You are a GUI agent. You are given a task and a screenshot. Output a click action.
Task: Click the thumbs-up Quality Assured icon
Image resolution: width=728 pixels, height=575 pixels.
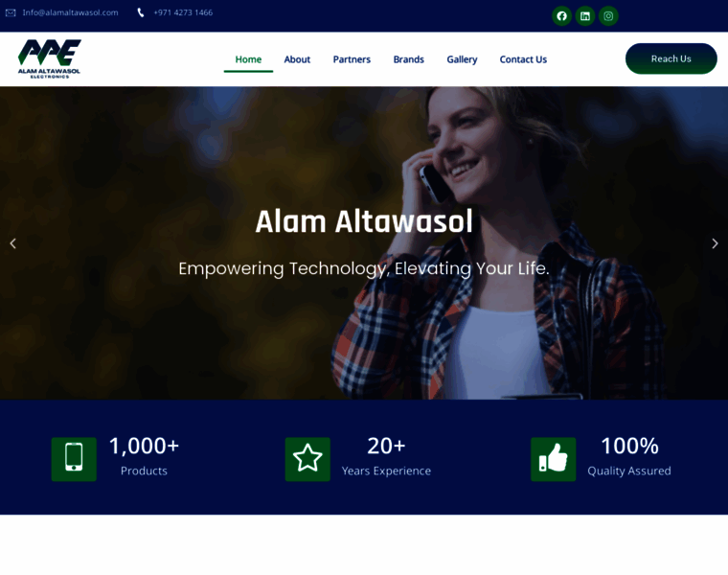point(553,459)
